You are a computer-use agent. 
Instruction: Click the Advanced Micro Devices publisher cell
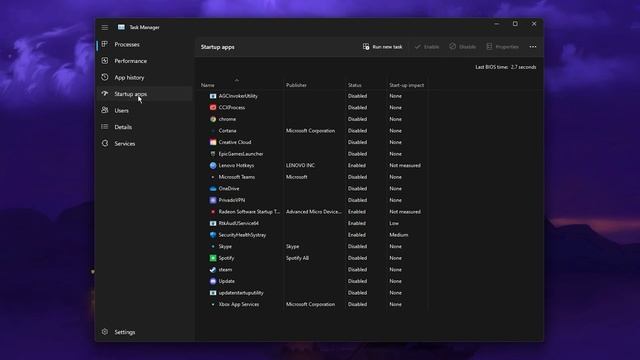(x=313, y=212)
